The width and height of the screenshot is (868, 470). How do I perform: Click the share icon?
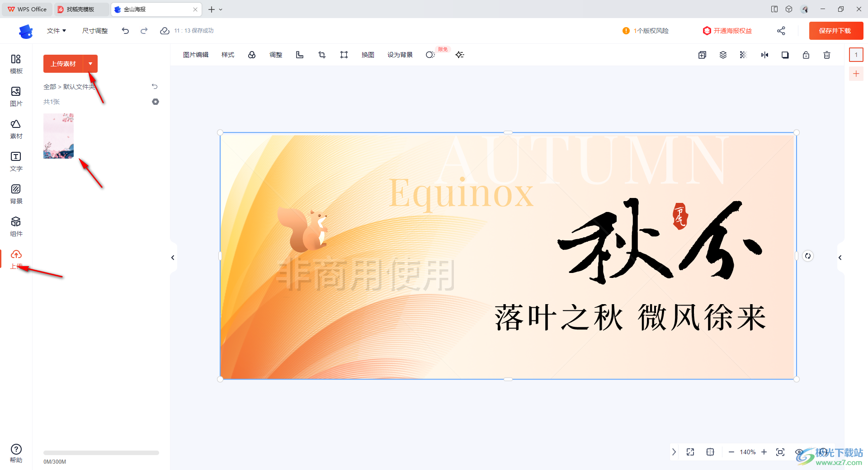click(x=781, y=31)
